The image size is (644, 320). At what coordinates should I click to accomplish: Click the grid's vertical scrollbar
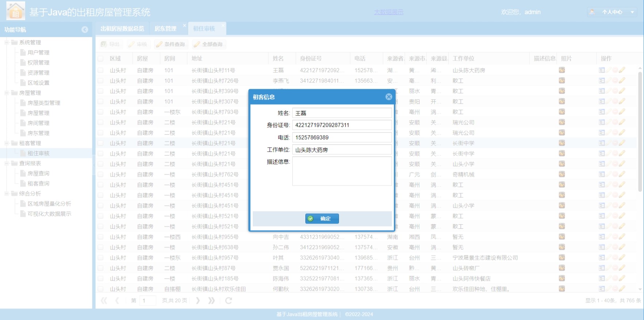[640, 132]
